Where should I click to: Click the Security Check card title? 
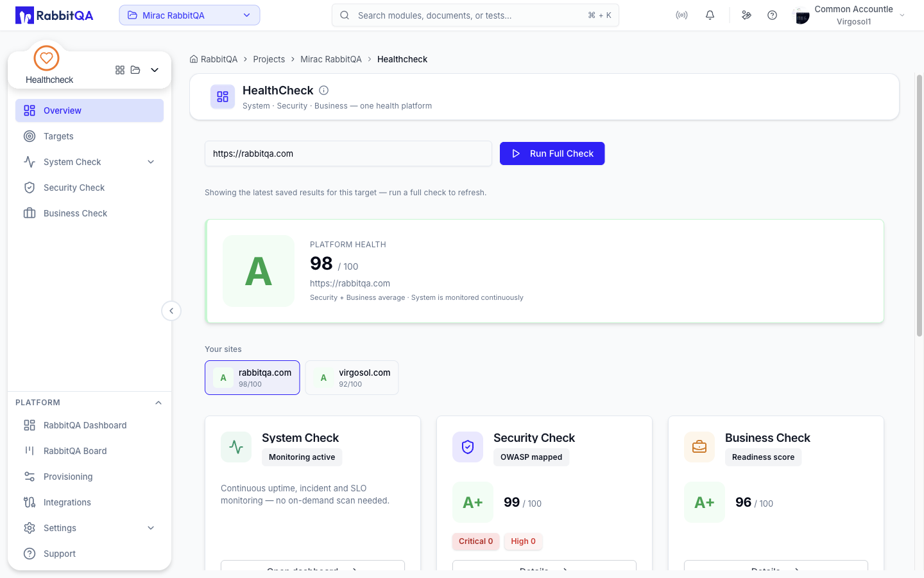(535, 438)
